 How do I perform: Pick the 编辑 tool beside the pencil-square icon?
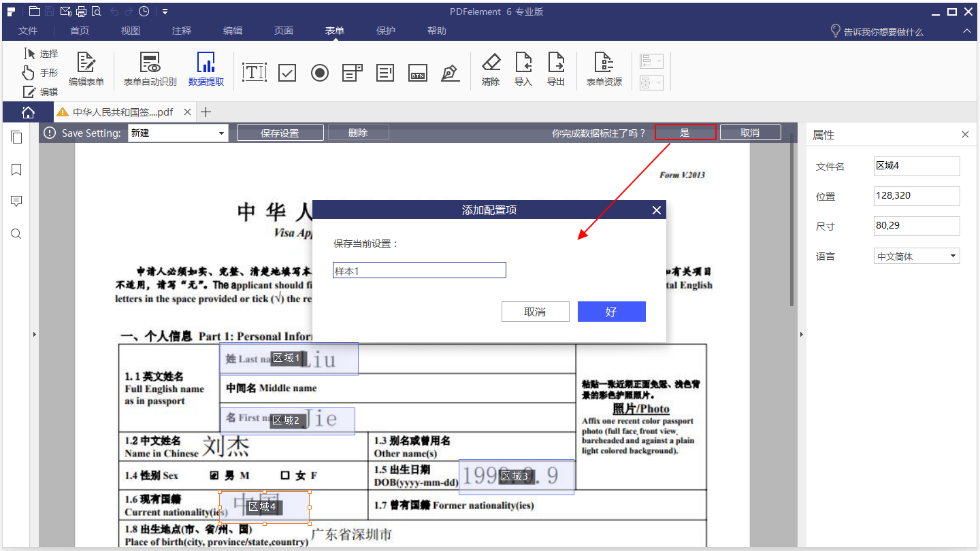pyautogui.click(x=41, y=92)
